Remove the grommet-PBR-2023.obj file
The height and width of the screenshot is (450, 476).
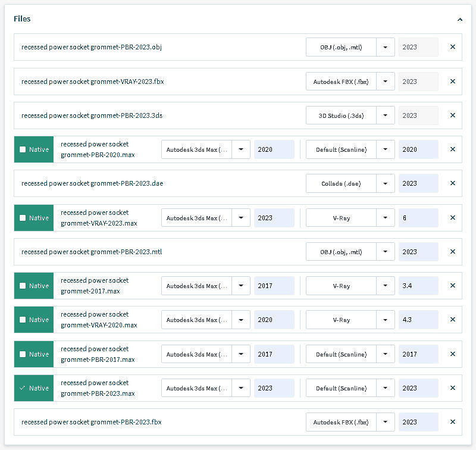click(x=452, y=47)
